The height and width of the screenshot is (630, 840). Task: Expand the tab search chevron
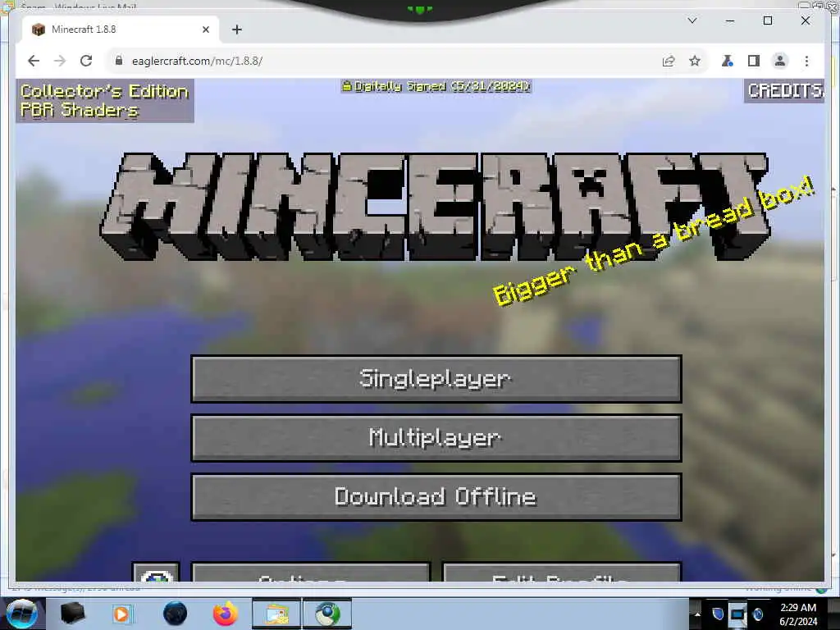692,21
